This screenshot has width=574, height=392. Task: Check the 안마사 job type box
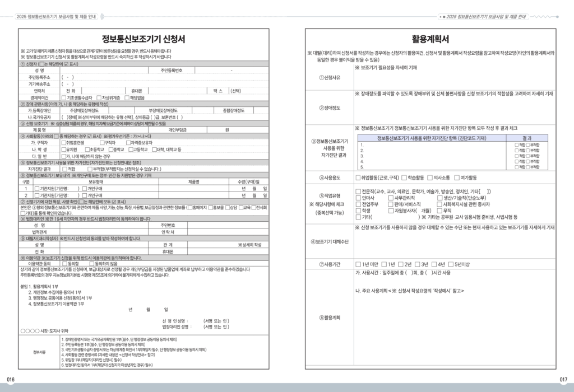pyautogui.click(x=358, y=198)
